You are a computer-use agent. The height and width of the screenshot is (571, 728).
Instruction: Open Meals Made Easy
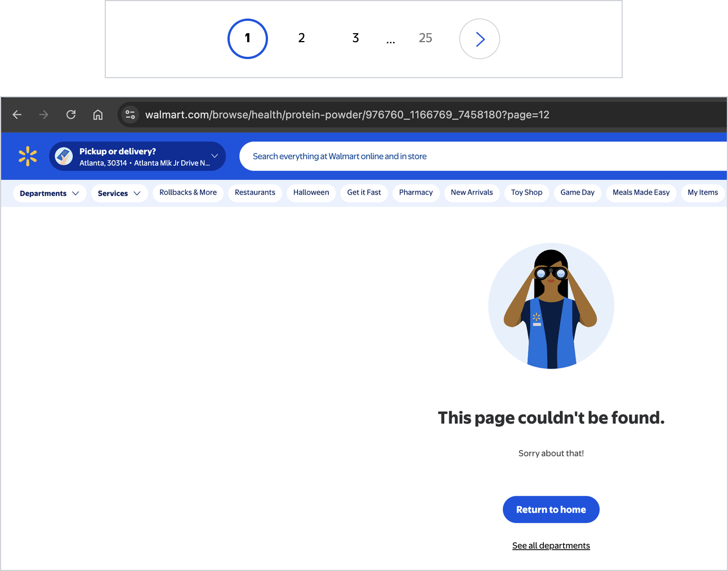pyautogui.click(x=641, y=192)
